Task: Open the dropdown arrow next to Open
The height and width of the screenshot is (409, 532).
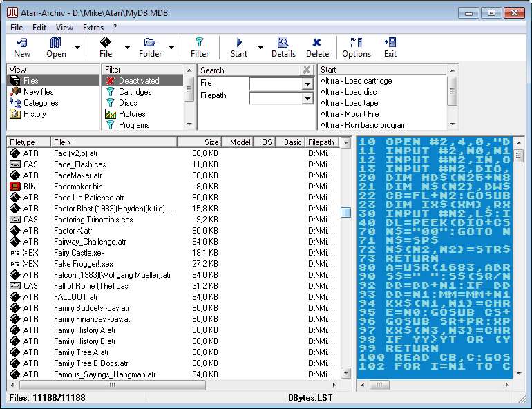Action: tap(77, 48)
